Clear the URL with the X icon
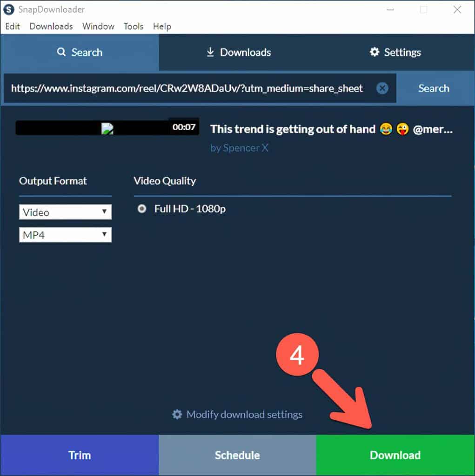 (382, 88)
